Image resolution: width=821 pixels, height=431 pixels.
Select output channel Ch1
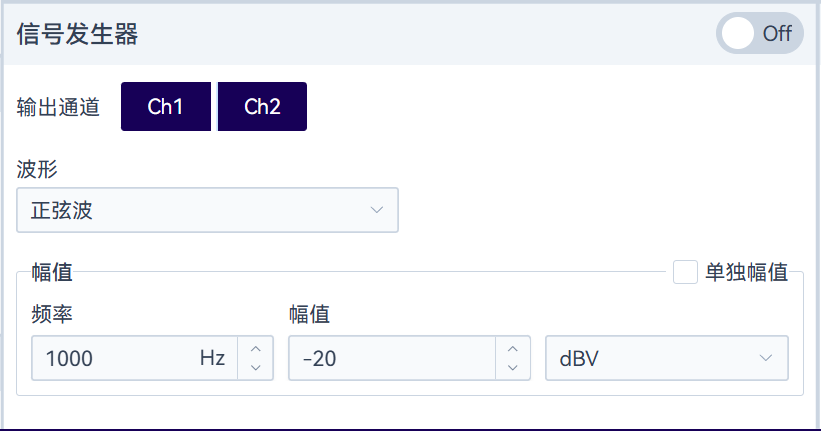165,107
